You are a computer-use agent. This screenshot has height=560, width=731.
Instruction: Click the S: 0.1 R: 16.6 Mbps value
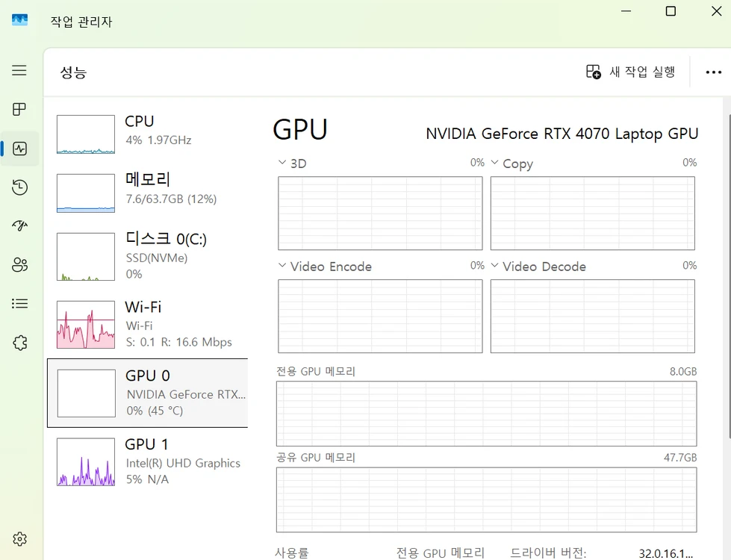[x=178, y=342]
